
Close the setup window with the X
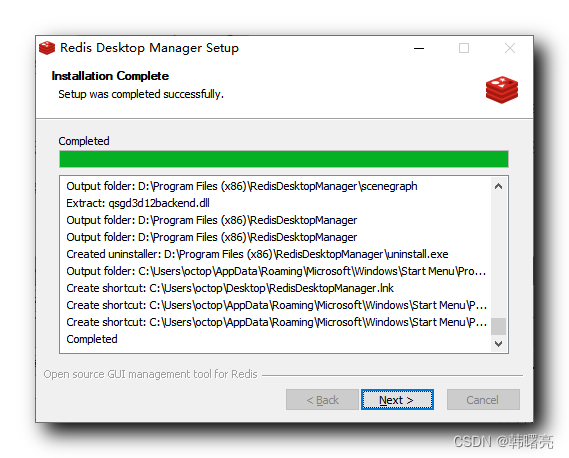click(x=510, y=48)
